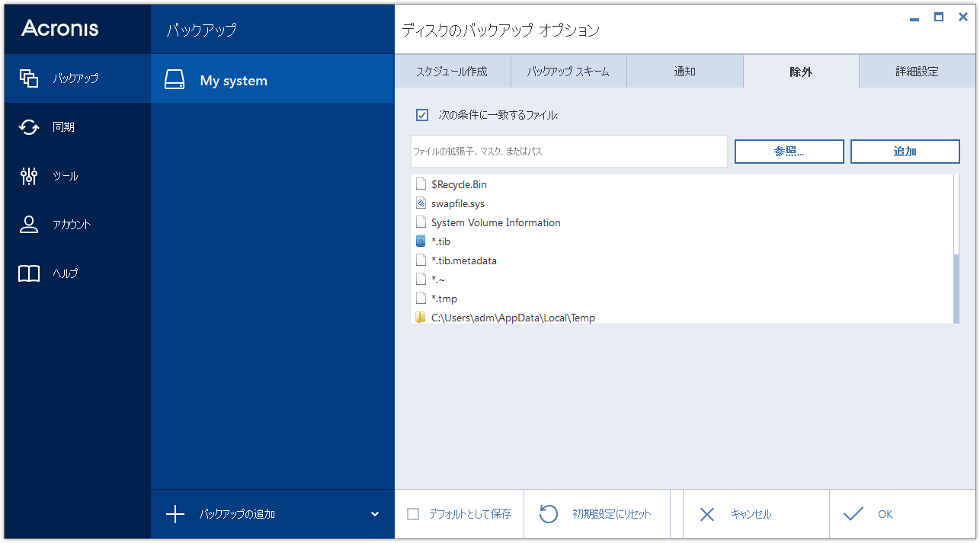Viewport: 980px width, 543px height.
Task: Open the Advanced settings (詳細設定) tab
Action: [917, 72]
